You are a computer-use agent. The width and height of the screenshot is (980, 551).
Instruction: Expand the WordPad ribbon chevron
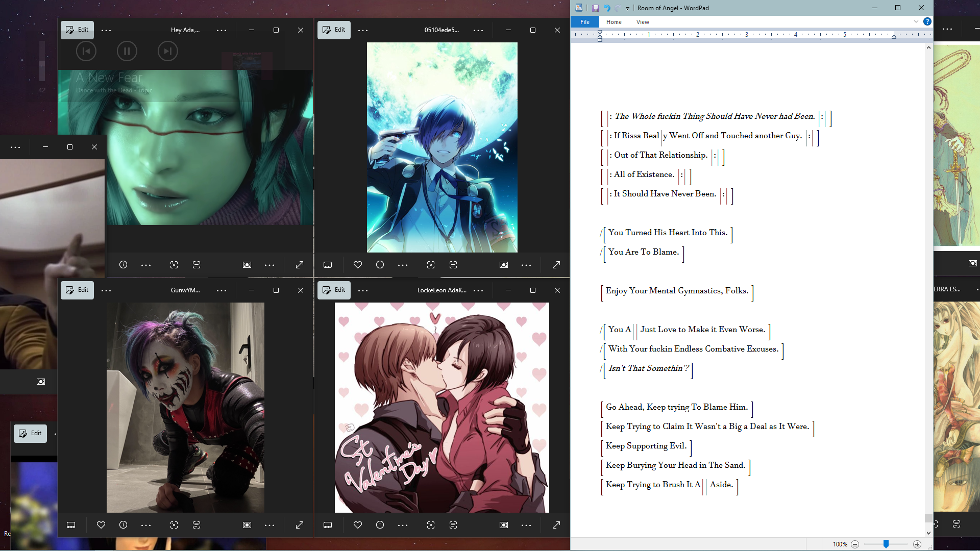point(916,21)
